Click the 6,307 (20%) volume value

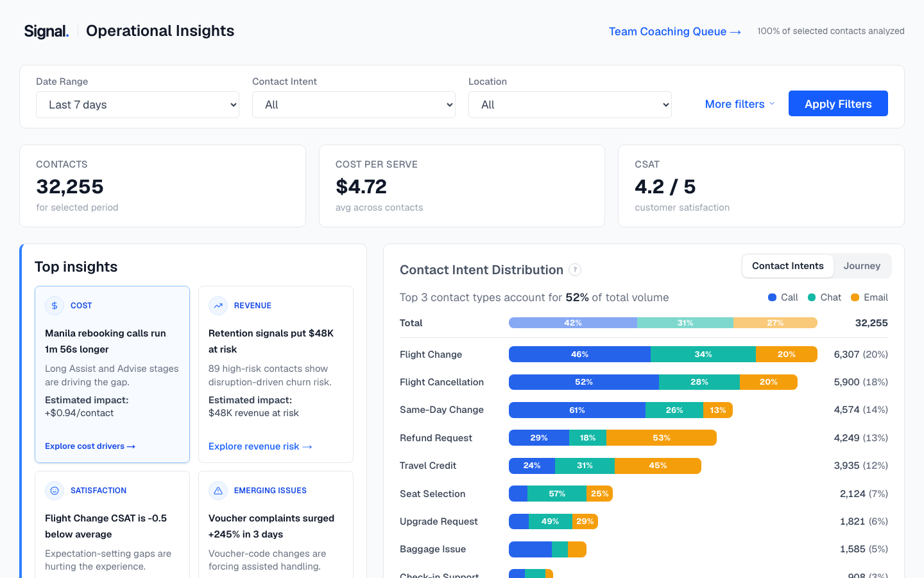[x=860, y=355]
